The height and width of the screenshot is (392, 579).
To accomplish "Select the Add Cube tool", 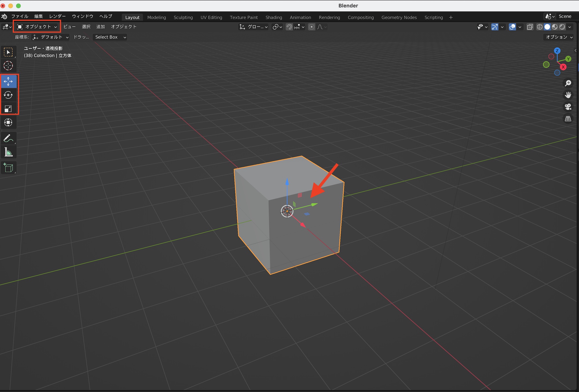I will click(9, 168).
